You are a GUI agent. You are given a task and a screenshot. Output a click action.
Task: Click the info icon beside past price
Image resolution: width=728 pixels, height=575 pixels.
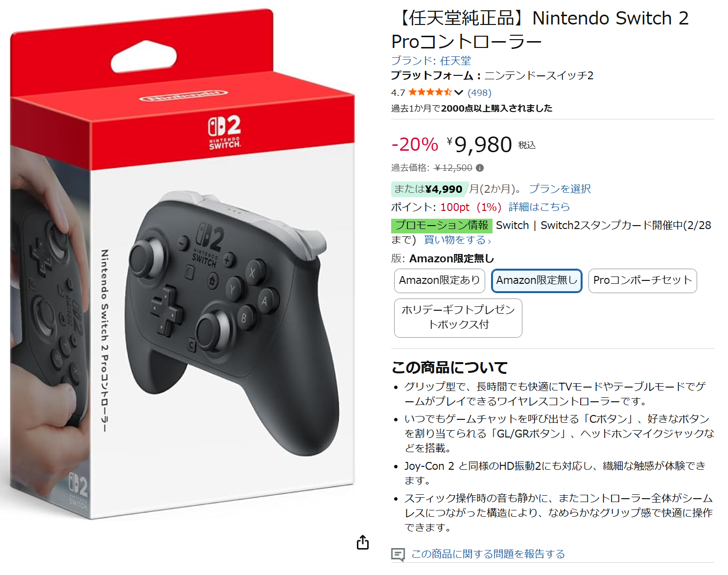pos(480,168)
